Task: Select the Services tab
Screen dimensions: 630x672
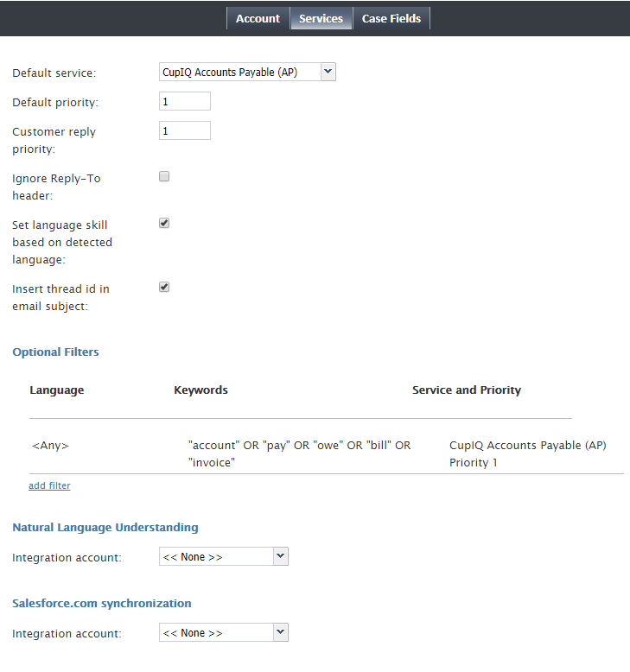Action: (x=321, y=18)
